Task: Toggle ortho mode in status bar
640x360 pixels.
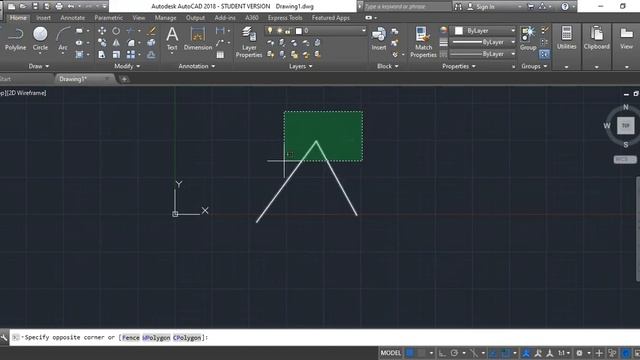Action: click(x=442, y=353)
